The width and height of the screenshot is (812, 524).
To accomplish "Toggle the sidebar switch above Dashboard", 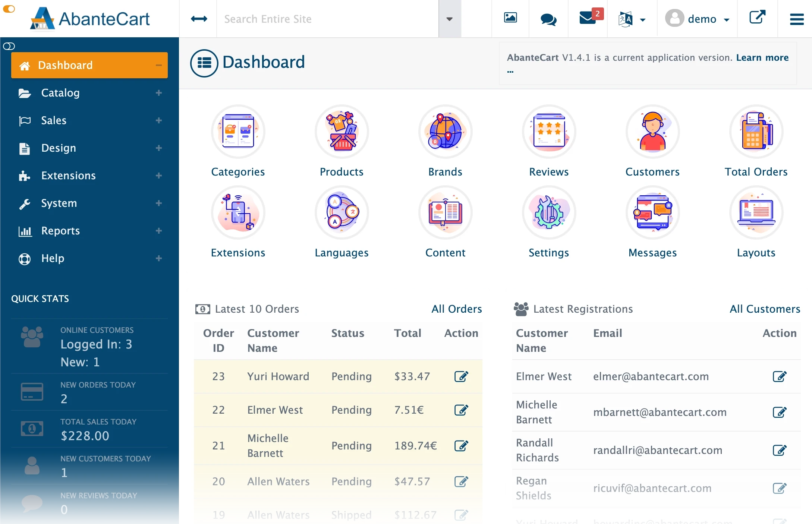I will click(x=9, y=46).
